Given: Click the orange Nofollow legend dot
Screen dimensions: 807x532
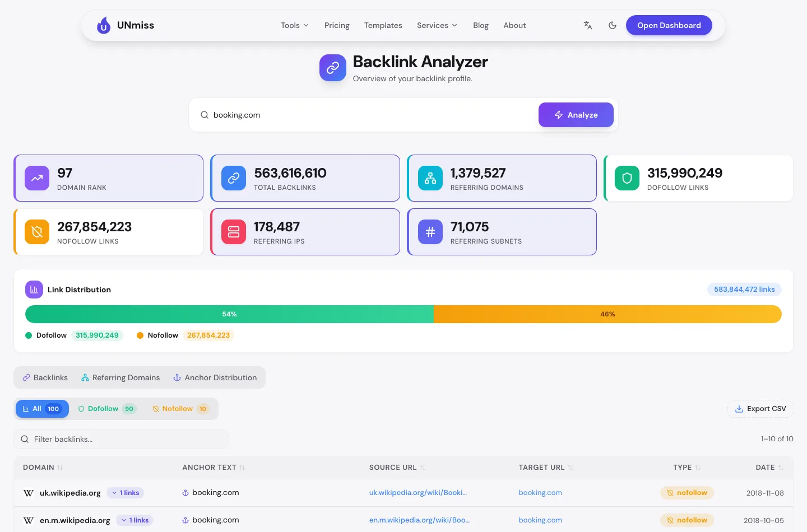Looking at the screenshot, I should tap(140, 335).
